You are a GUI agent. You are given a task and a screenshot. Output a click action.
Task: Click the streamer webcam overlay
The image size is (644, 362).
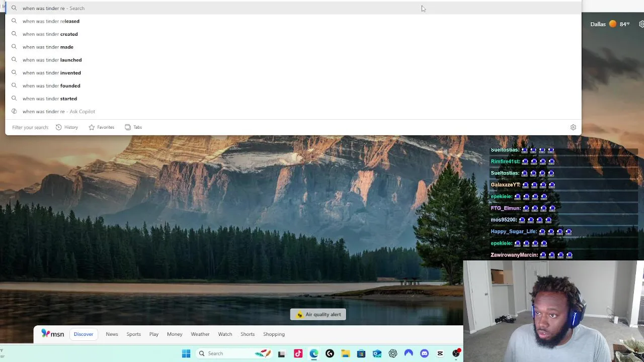click(x=553, y=311)
